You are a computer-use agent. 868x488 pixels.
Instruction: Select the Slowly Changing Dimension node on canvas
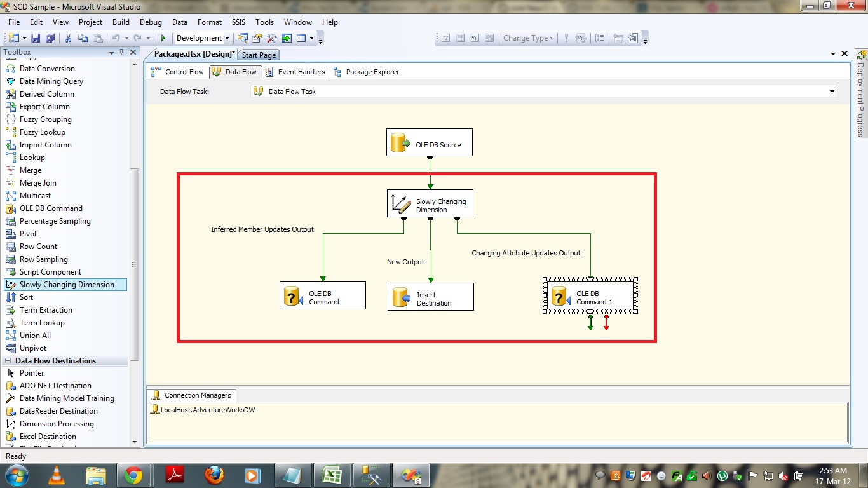[430, 205]
